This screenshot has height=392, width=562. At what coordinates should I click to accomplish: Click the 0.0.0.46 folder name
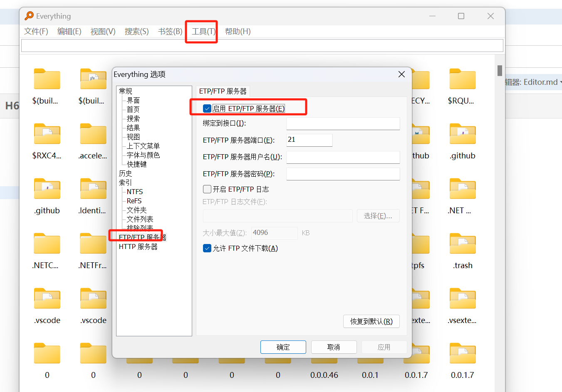pos(324,375)
